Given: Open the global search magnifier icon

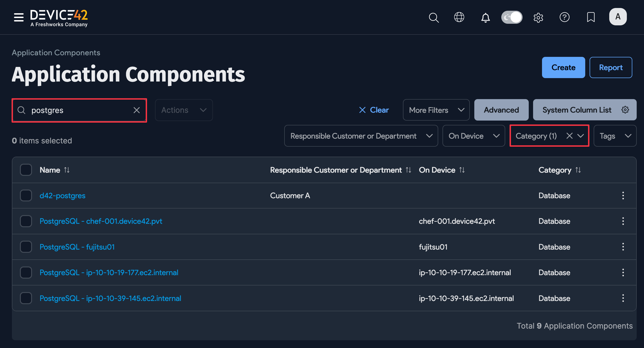Looking at the screenshot, I should coord(434,18).
